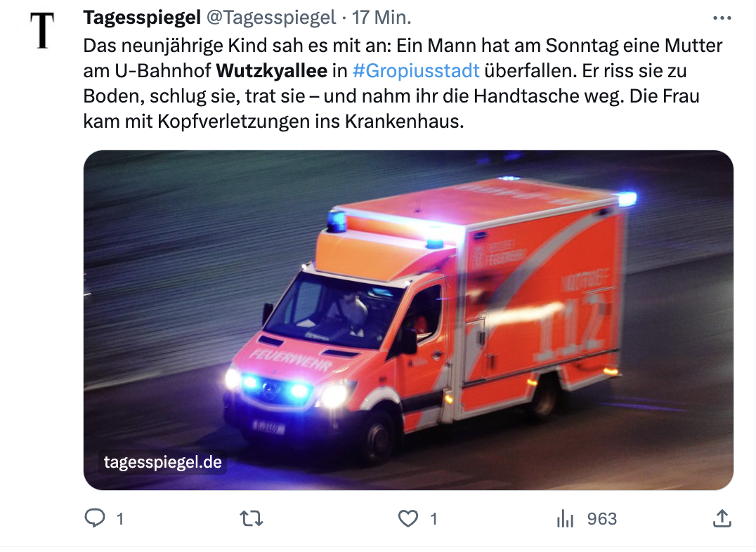Click the reply count next to bubble
Image resolution: width=756 pixels, height=552 pixels.
click(x=120, y=519)
